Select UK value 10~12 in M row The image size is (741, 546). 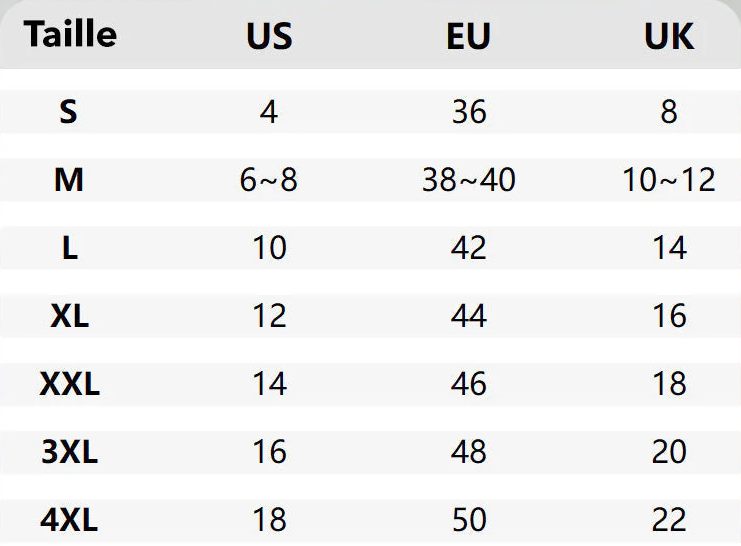(x=669, y=180)
